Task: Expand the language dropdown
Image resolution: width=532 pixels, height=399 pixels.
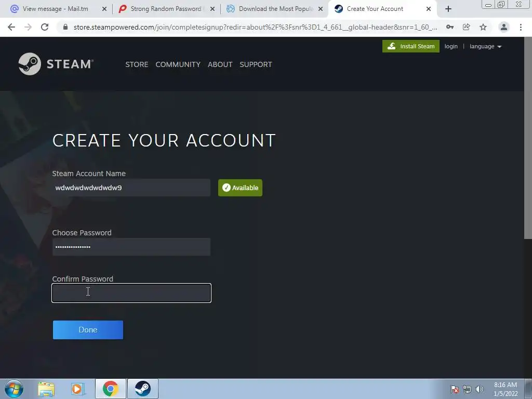Action: pyautogui.click(x=486, y=46)
